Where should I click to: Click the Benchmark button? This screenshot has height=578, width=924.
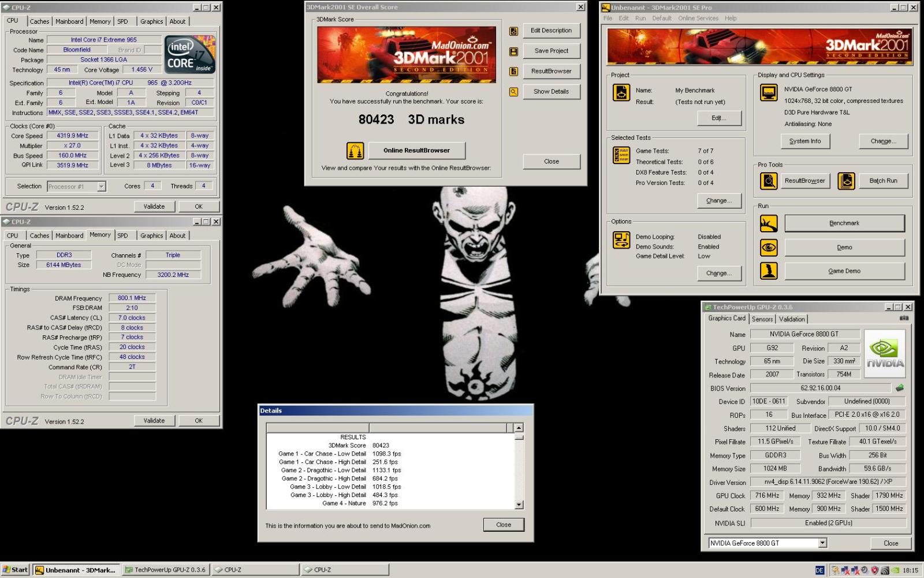844,223
